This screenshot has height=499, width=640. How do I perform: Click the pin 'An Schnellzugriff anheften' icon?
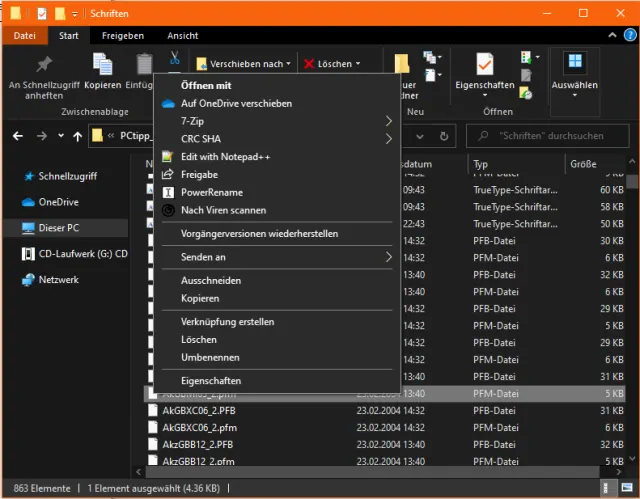pyautogui.click(x=43, y=64)
